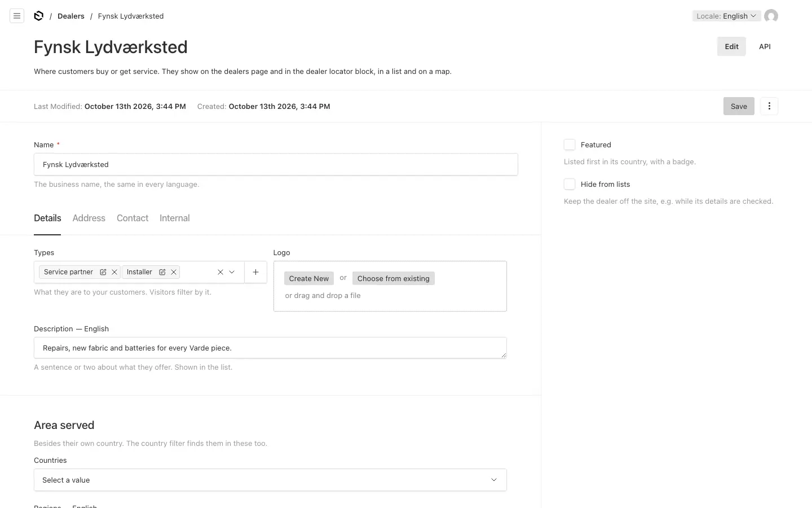
Task: Switch to the Details tab
Action: pos(47,218)
